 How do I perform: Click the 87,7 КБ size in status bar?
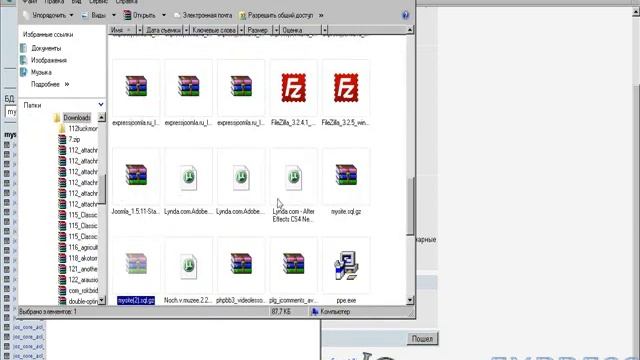coord(281,311)
